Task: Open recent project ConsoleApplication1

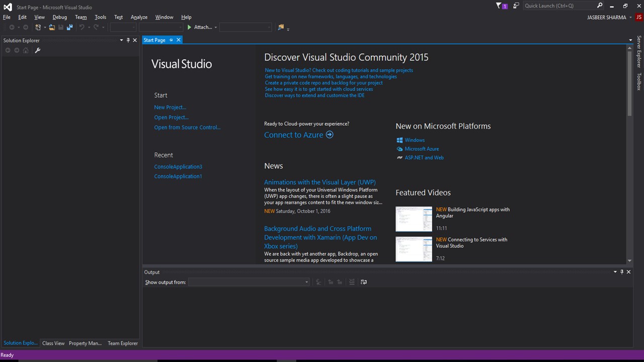Action: coord(178,176)
